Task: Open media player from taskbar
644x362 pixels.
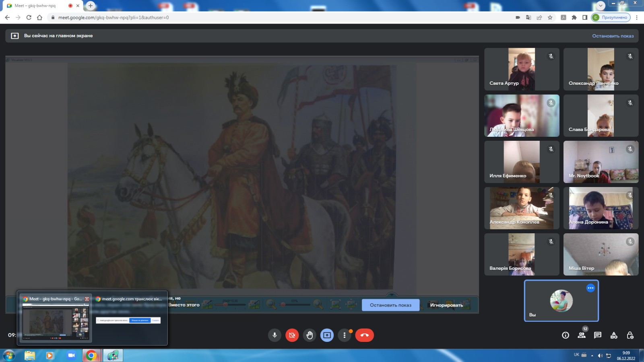Action: coord(50,356)
